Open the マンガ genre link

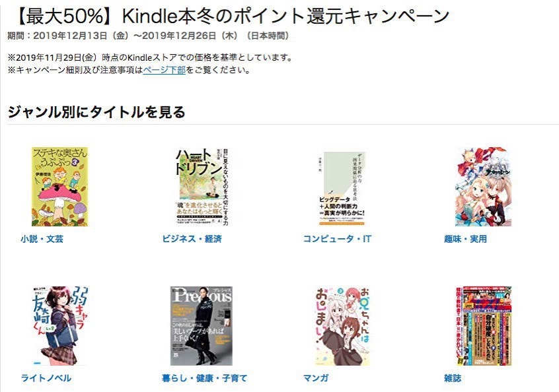pos(315,377)
